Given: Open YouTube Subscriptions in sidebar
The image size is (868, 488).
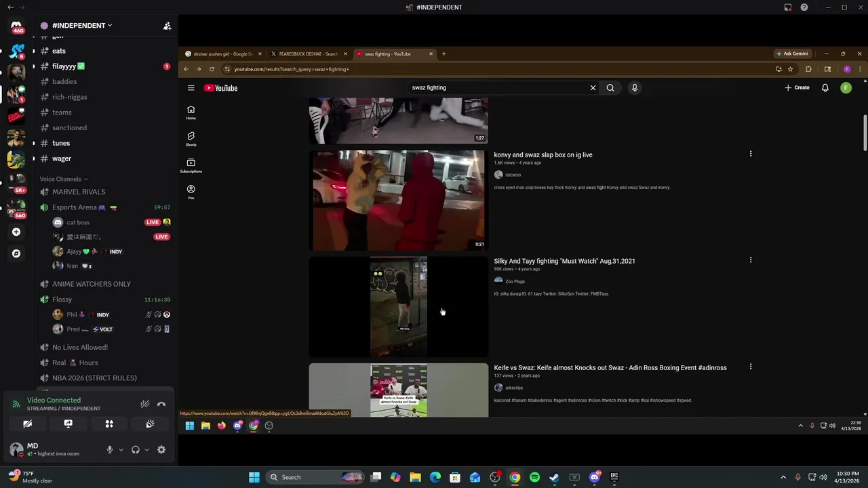Looking at the screenshot, I should [191, 165].
